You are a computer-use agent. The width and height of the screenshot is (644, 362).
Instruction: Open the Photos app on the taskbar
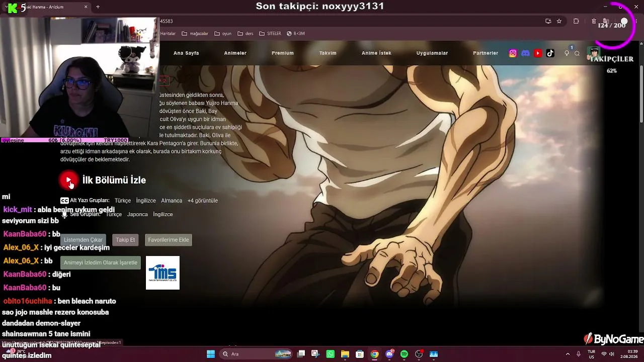click(434, 354)
